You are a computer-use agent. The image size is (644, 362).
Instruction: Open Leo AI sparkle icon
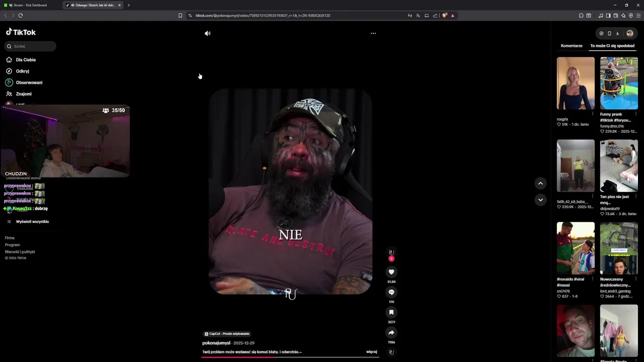pos(623,16)
